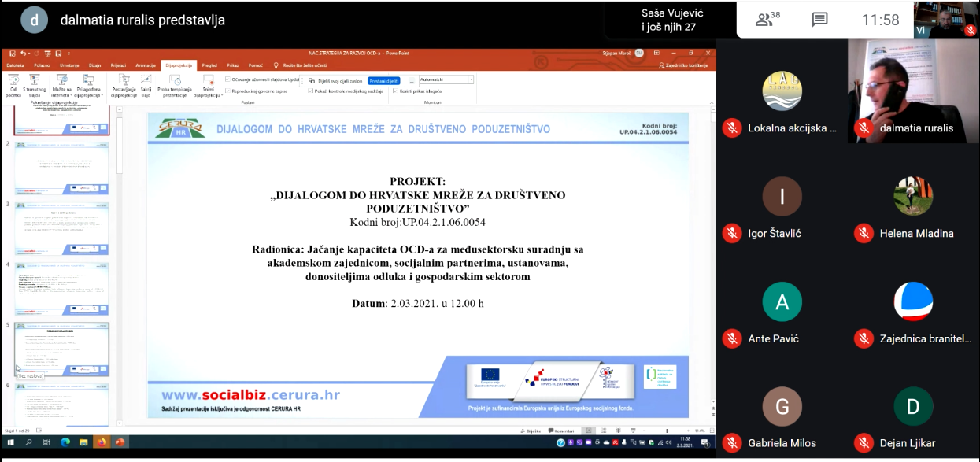Image resolution: width=980 pixels, height=462 pixels.
Task: Open Firefox from the Windows taskbar
Action: click(x=102, y=442)
